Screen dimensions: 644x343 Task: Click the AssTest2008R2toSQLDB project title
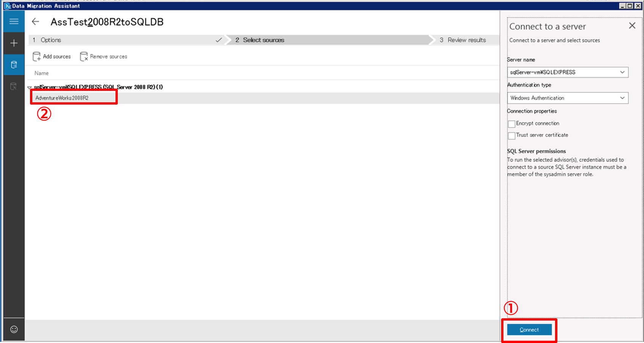click(x=107, y=22)
